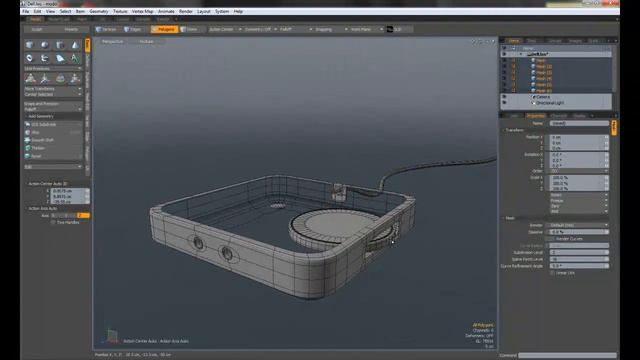Enable the Linear UVs checkbox
This screenshot has width=640, height=360.
[x=552, y=273]
